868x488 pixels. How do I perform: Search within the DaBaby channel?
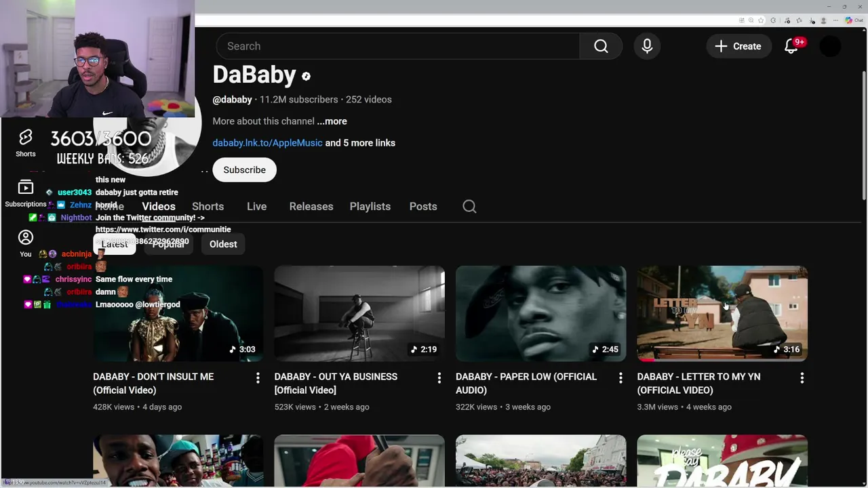click(x=469, y=207)
